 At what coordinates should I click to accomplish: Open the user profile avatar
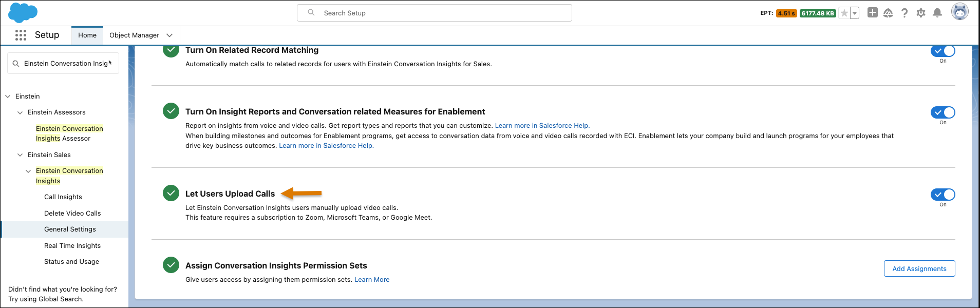point(959,11)
